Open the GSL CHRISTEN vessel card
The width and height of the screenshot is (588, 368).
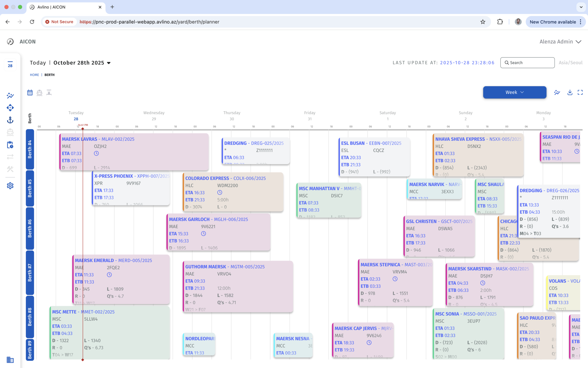click(x=439, y=236)
